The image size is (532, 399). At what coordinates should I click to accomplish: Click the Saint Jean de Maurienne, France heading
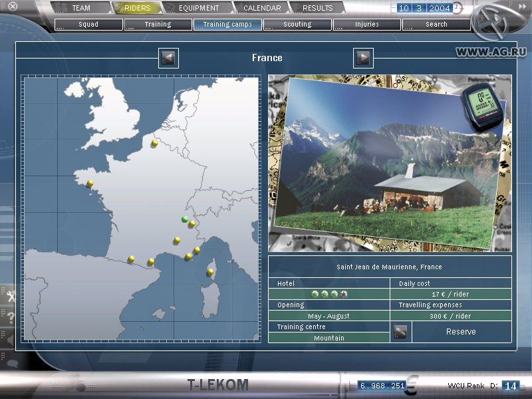pyautogui.click(x=390, y=267)
